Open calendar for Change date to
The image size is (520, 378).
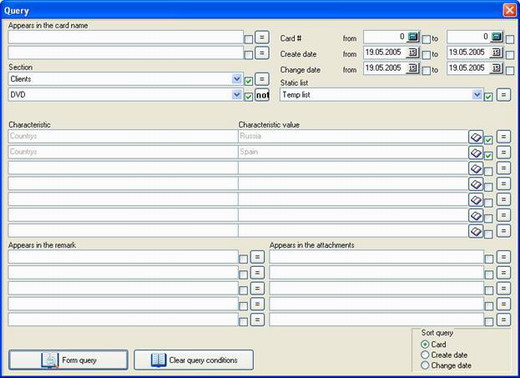(x=497, y=68)
